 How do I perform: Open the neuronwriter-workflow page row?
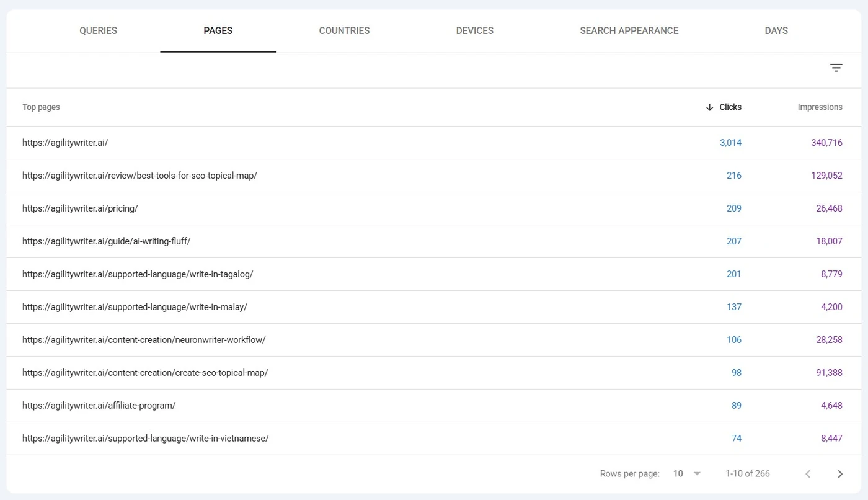[434, 340]
